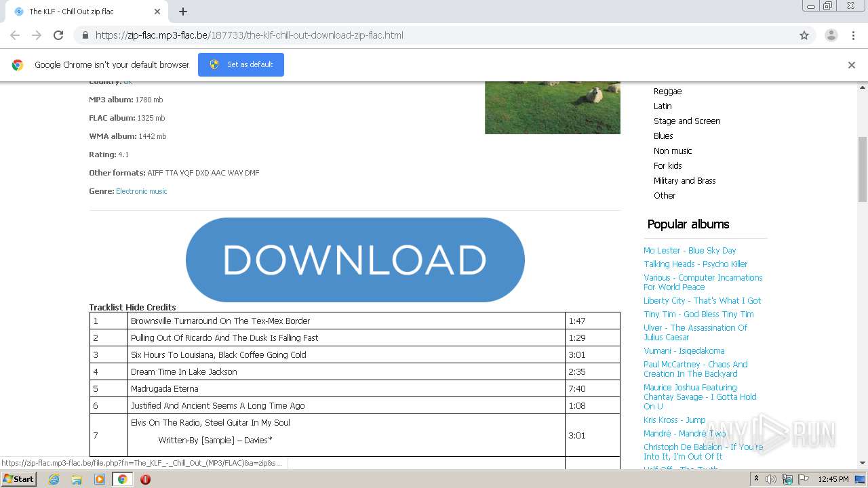This screenshot has height=488, width=868.
Task: Open the Chrome profile avatar
Action: 831,35
